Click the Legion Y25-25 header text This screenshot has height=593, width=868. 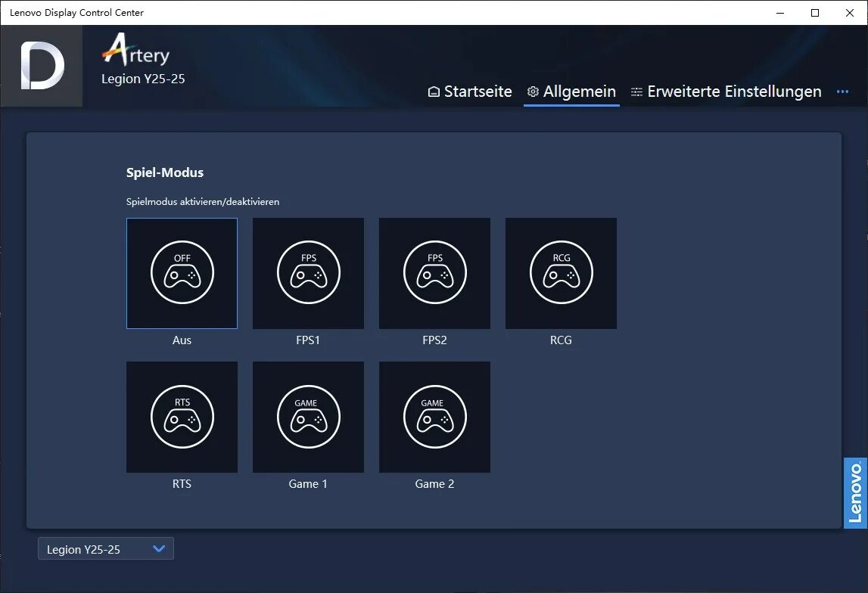(x=143, y=79)
